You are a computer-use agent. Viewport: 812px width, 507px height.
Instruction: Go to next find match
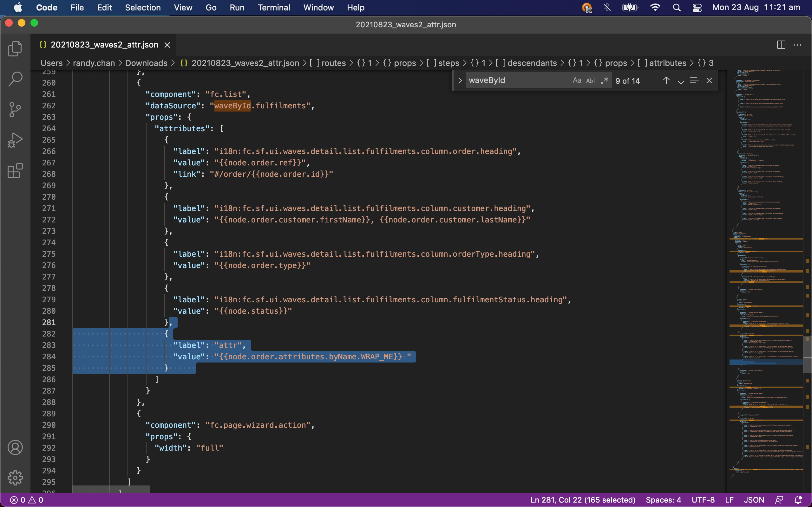click(680, 80)
